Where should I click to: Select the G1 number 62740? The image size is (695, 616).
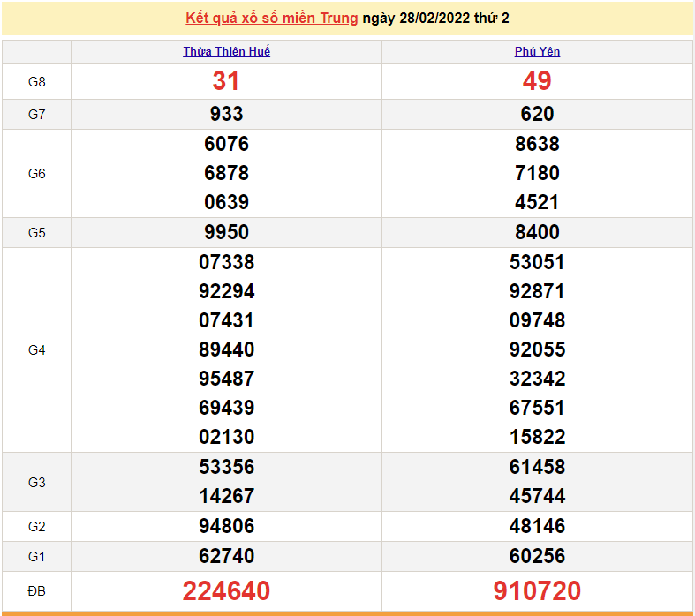coord(226,556)
